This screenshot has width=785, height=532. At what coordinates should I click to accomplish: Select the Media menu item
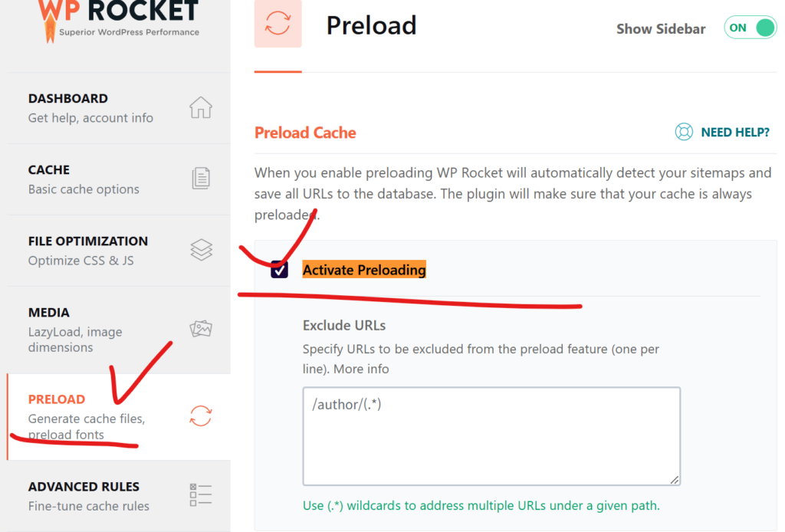[x=119, y=330]
